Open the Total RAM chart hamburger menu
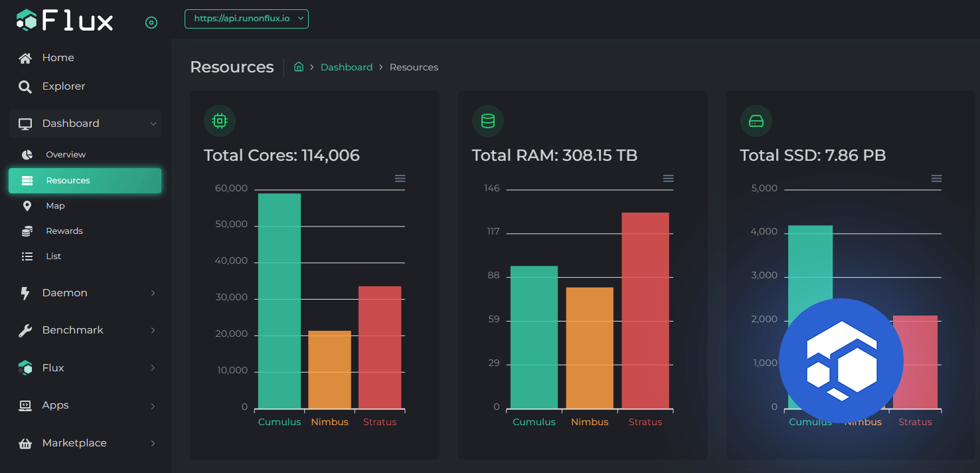The width and height of the screenshot is (980, 473). [x=669, y=179]
